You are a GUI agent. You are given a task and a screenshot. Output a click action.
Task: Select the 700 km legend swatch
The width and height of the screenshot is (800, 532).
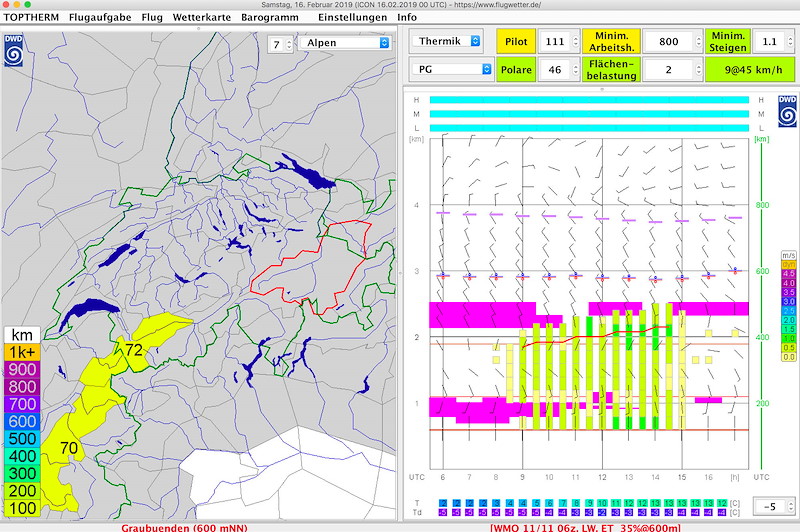click(x=22, y=404)
